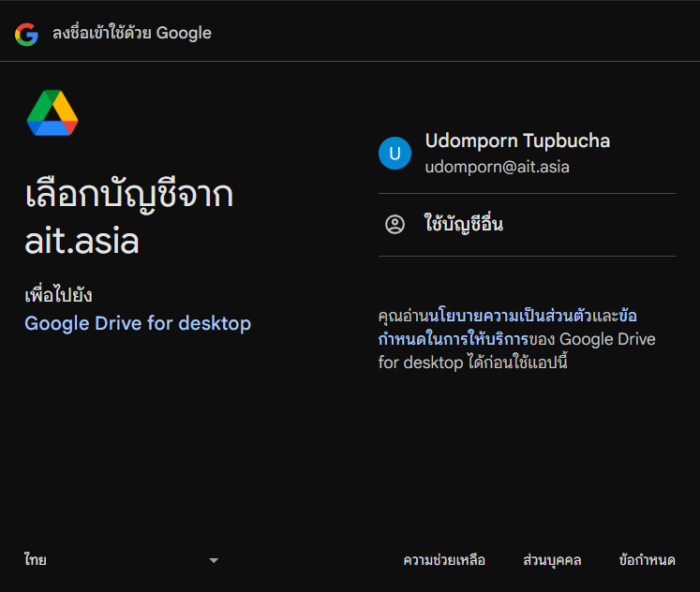
Task: Select the Udomporn Tupbucha account name
Action: (x=517, y=141)
